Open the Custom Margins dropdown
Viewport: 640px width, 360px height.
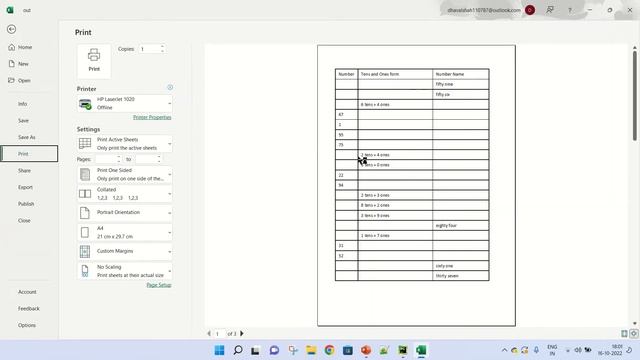[x=124, y=251]
